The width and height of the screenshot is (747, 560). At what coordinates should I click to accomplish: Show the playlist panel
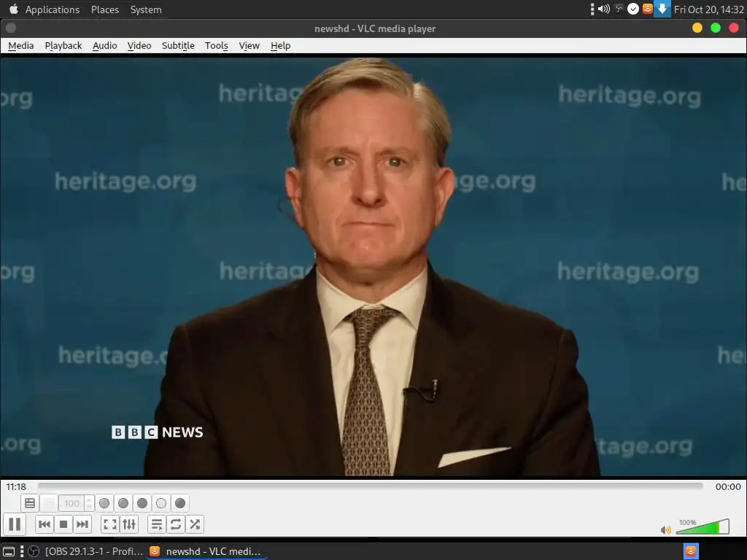pyautogui.click(x=156, y=524)
